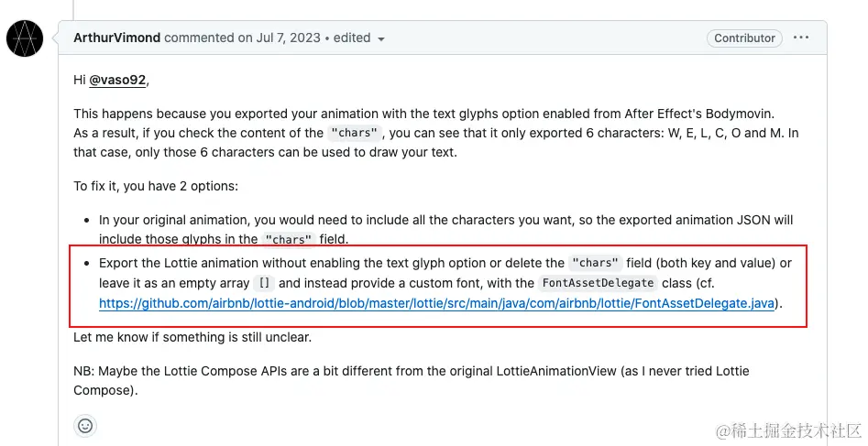Open the comment options kebab menu
Image resolution: width=868 pixels, height=446 pixels.
click(x=801, y=38)
